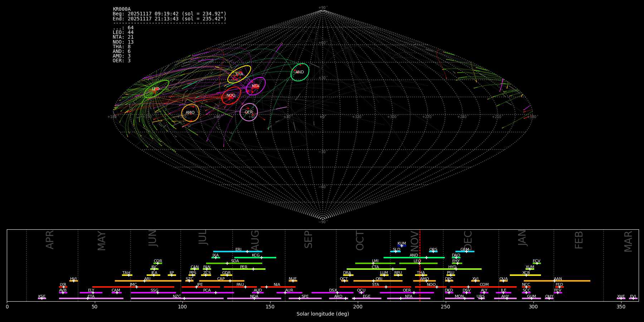Select the KUM shower bar in timeline
Screen dimensions: 644x322
point(402,246)
